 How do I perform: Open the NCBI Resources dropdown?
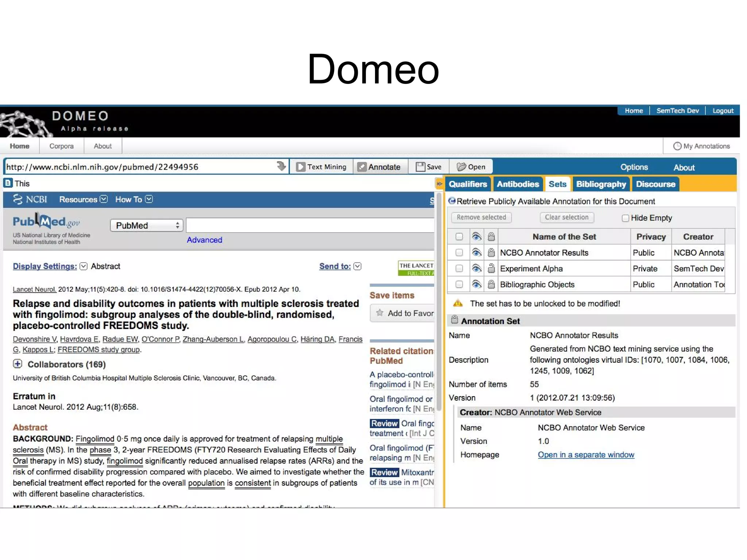[x=83, y=200]
